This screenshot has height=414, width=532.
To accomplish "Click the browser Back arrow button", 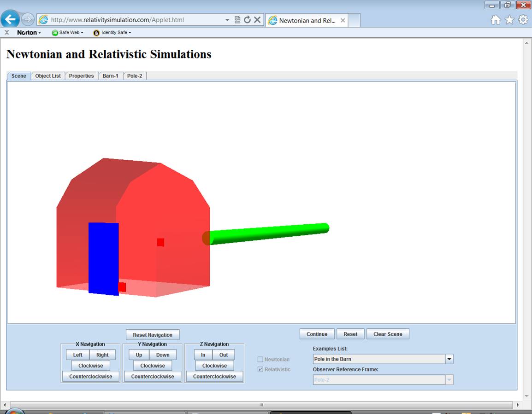I will click(10, 20).
